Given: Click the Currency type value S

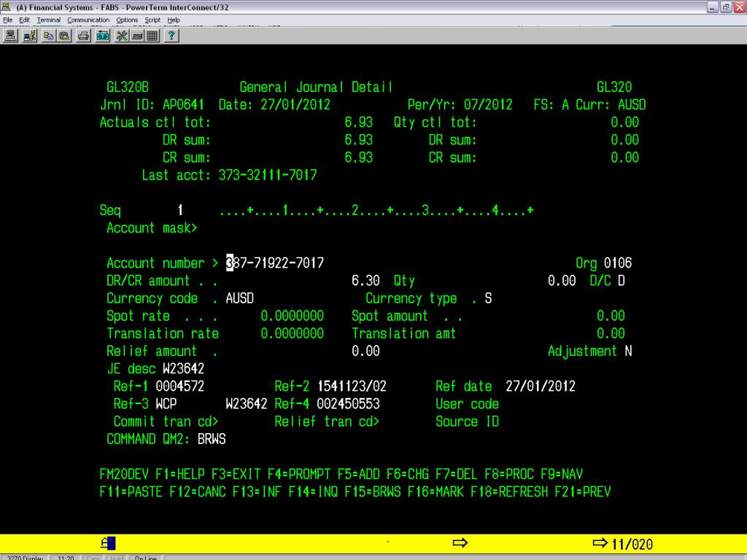Looking at the screenshot, I should [488, 298].
